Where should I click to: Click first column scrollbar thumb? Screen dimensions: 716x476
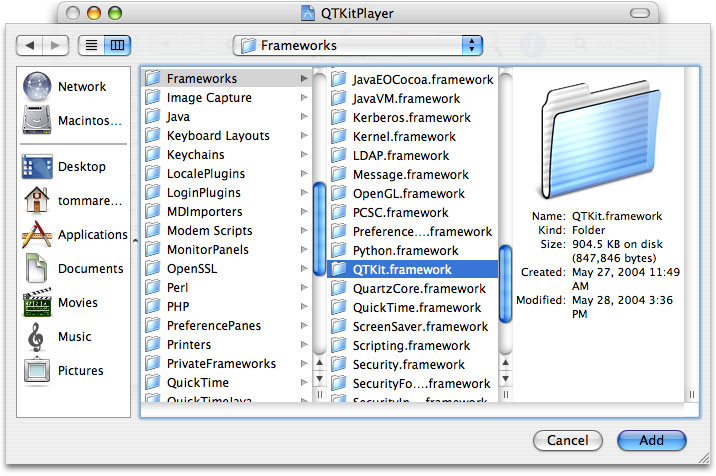coord(320,229)
